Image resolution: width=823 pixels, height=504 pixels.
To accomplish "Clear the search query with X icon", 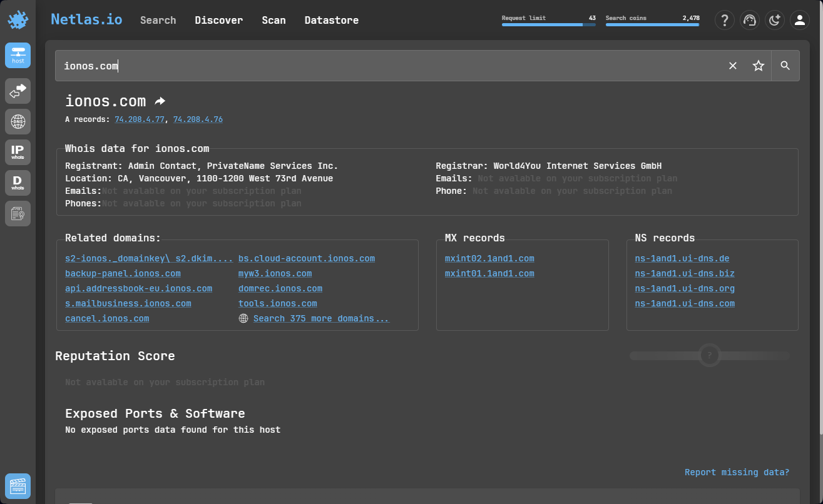I will (733, 66).
